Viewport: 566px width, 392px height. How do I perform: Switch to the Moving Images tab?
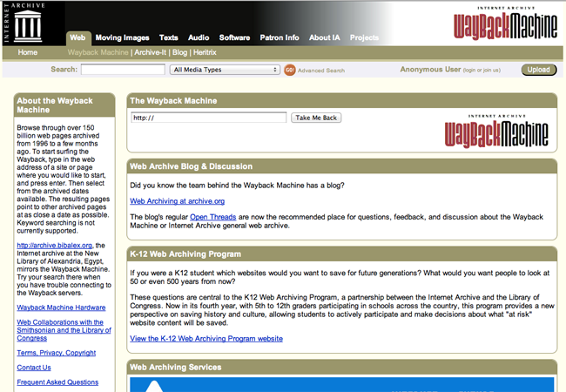point(122,37)
